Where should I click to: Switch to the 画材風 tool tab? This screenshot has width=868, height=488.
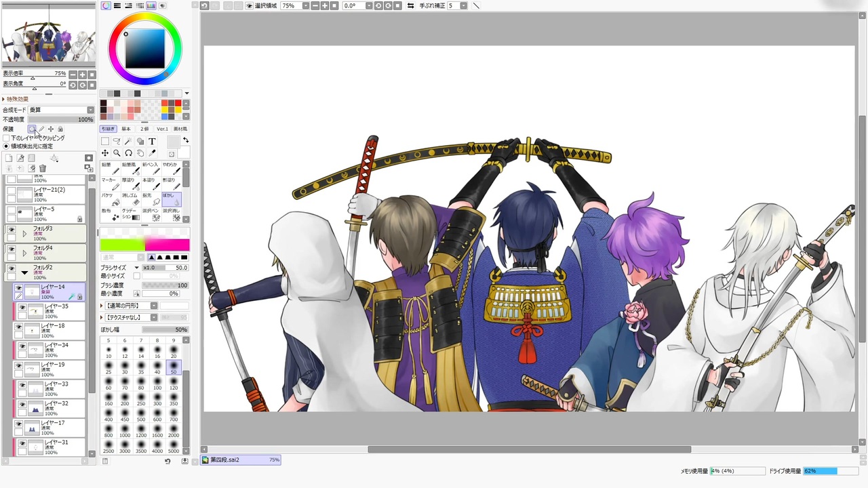click(x=180, y=129)
